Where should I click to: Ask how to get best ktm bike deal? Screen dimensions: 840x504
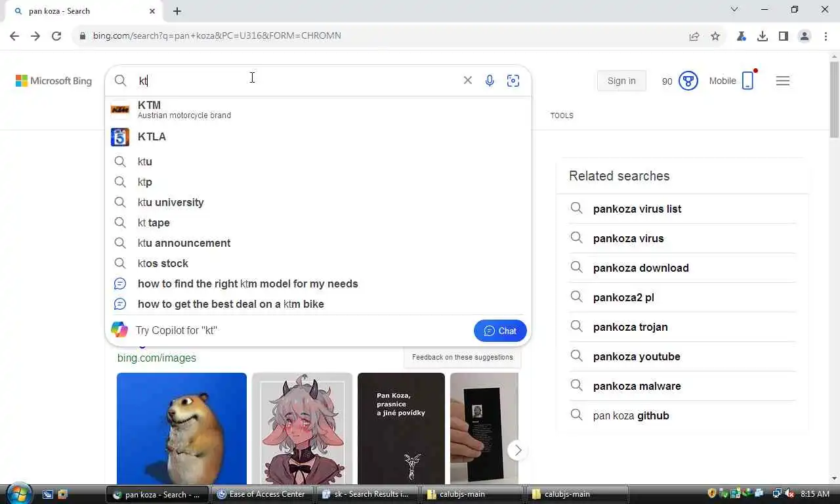coord(318,304)
